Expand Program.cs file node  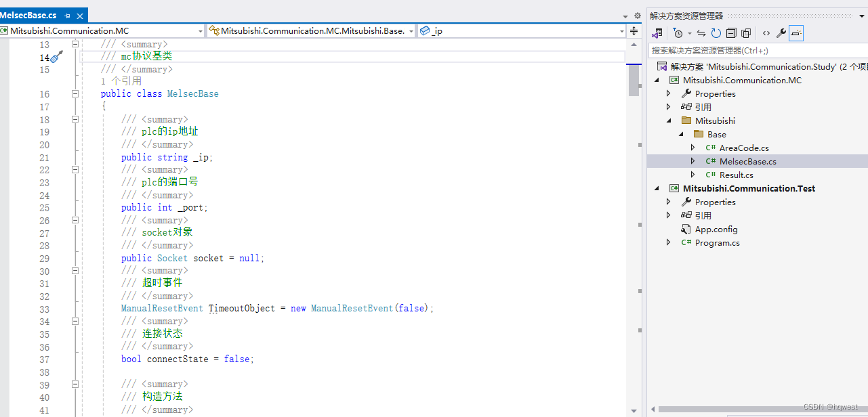(x=669, y=242)
